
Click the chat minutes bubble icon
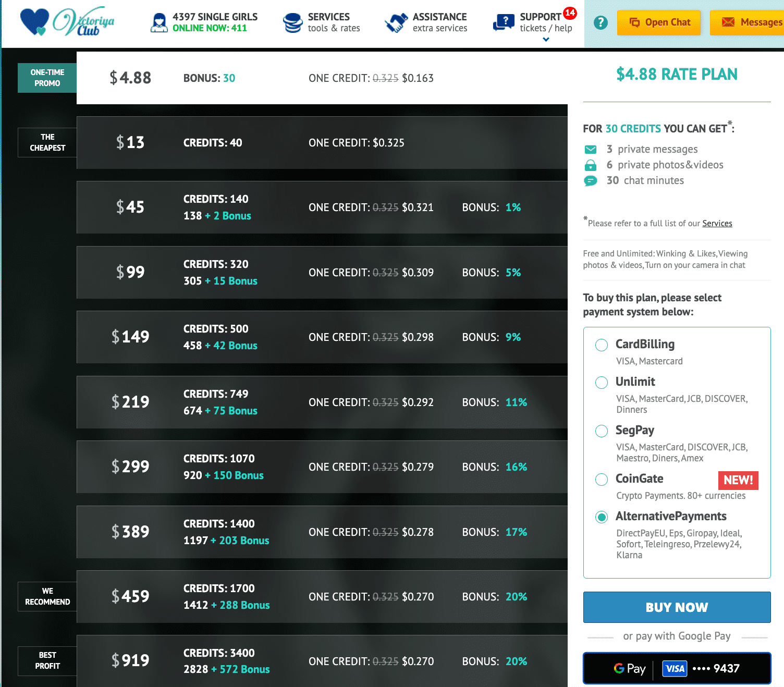(x=590, y=181)
